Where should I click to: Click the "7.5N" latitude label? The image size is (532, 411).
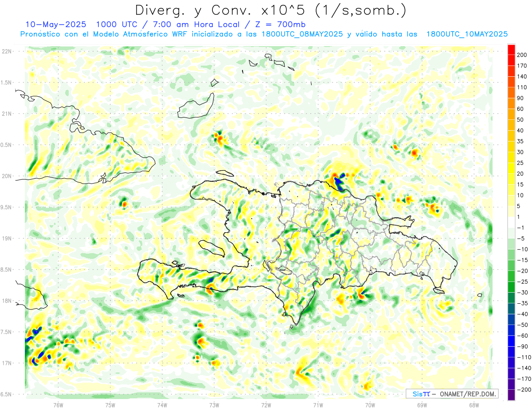(7, 332)
